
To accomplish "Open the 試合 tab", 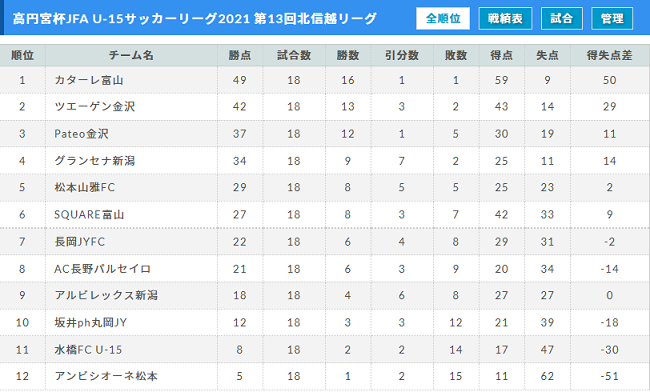I will pos(562,19).
